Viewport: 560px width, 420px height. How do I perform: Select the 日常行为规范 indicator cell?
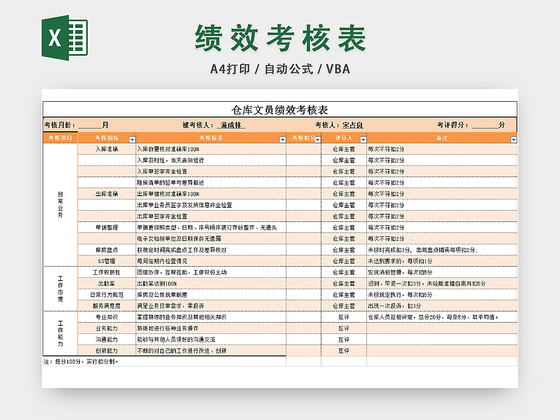(x=107, y=295)
